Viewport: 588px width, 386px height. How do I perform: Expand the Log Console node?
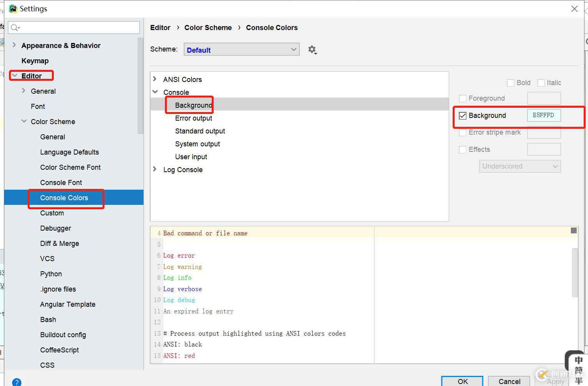click(155, 169)
